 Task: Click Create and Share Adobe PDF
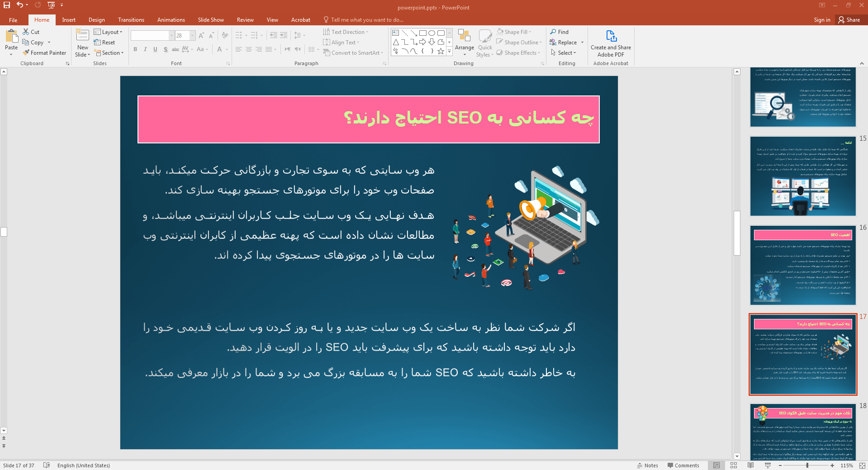pyautogui.click(x=611, y=43)
